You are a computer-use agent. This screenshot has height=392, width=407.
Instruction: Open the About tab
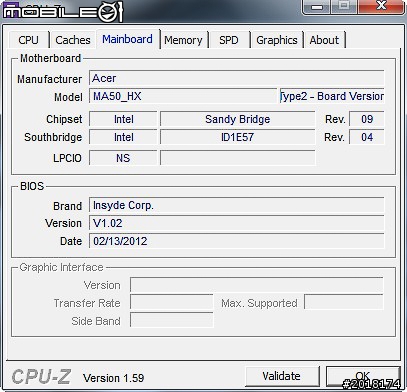pos(324,40)
